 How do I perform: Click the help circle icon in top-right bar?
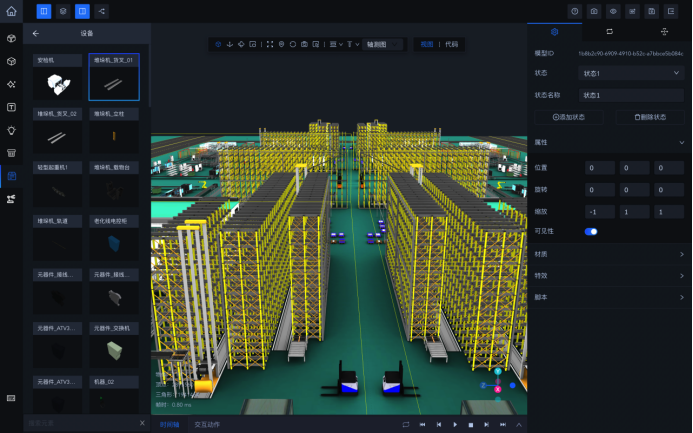575,11
